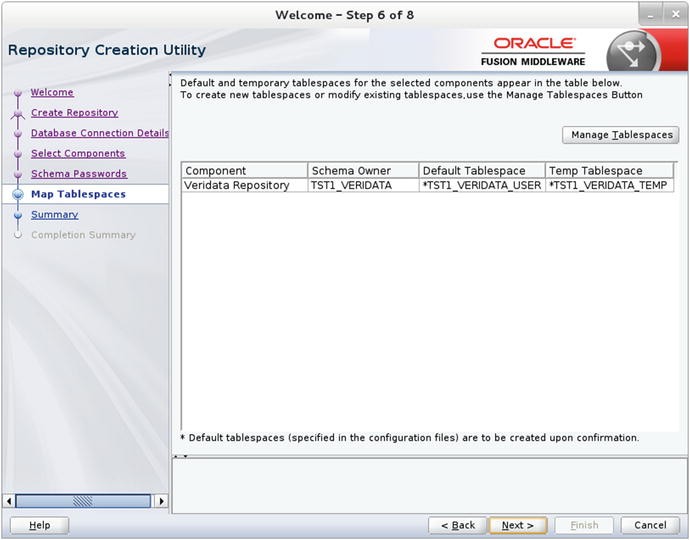Viewport: 690px width, 540px height.
Task: Close the wizard window
Action: click(x=675, y=15)
